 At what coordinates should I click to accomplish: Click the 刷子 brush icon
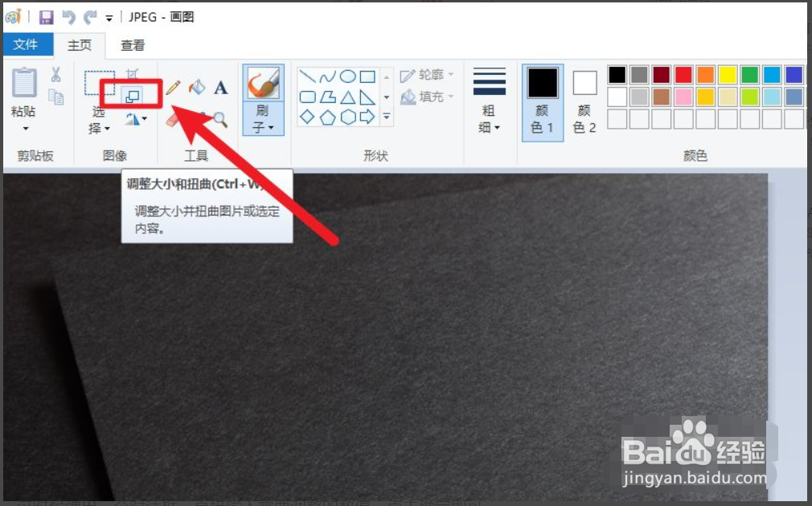click(x=264, y=83)
